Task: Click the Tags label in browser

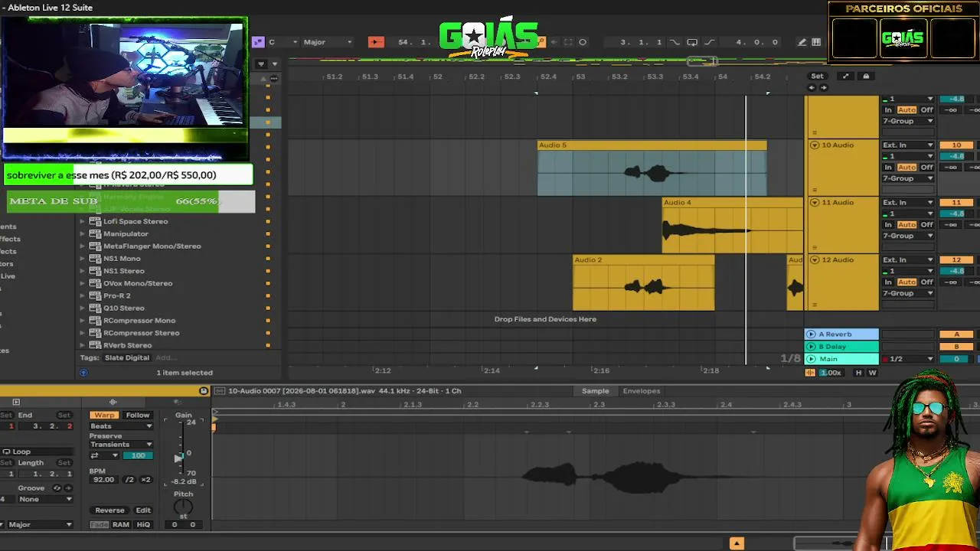Action: pyautogui.click(x=90, y=357)
